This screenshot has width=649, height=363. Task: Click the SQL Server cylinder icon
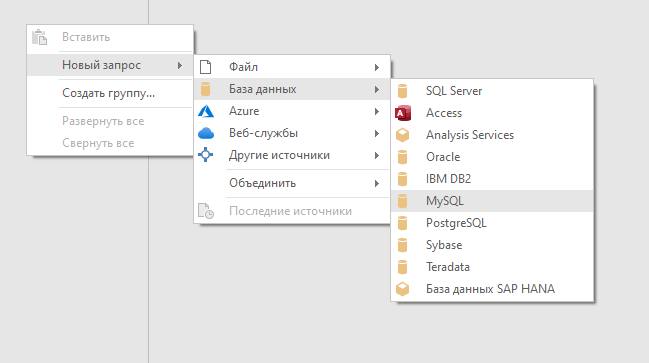click(402, 91)
